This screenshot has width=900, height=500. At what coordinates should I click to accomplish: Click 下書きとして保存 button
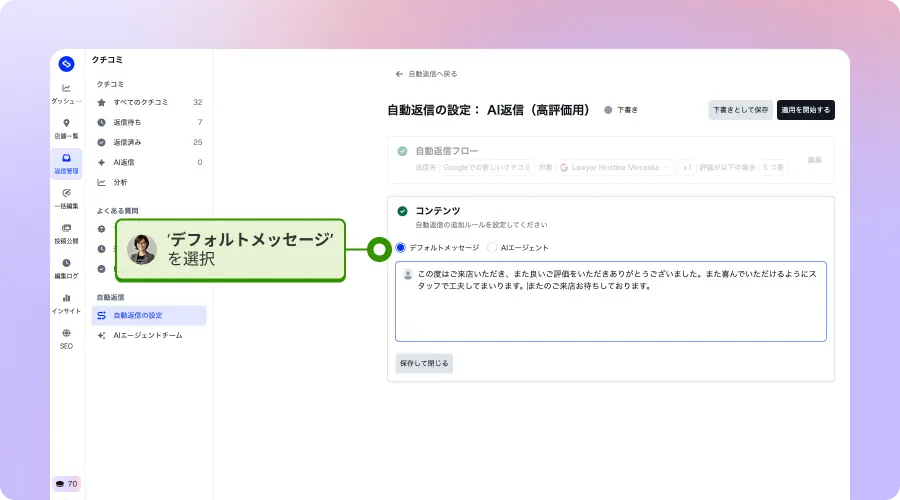740,110
